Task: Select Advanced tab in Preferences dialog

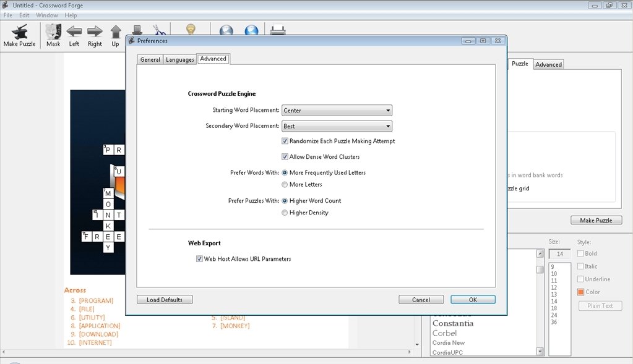Action: [213, 59]
